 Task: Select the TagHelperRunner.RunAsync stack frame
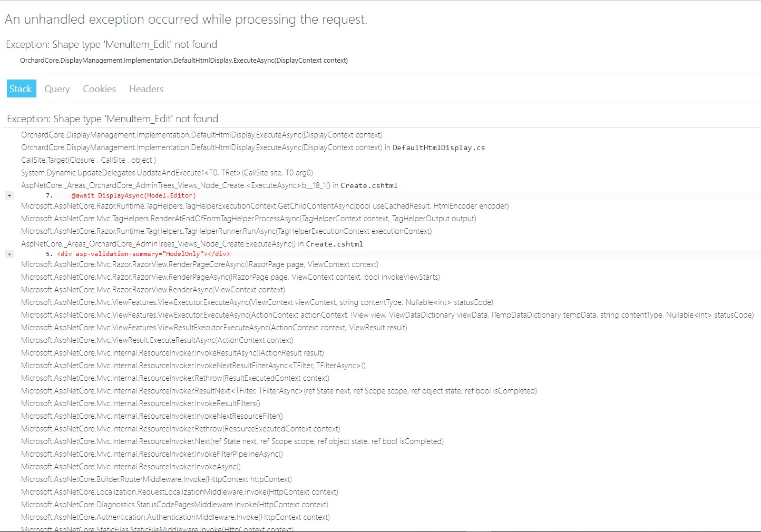226,231
